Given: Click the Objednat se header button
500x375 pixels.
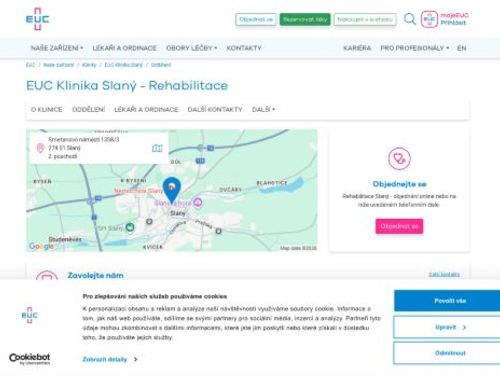Looking at the screenshot, I should (x=256, y=19).
